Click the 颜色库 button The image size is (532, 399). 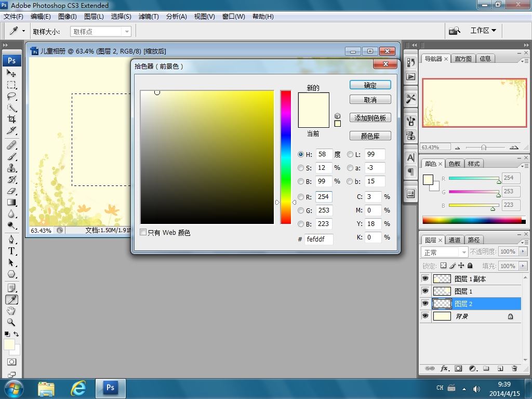tap(370, 136)
